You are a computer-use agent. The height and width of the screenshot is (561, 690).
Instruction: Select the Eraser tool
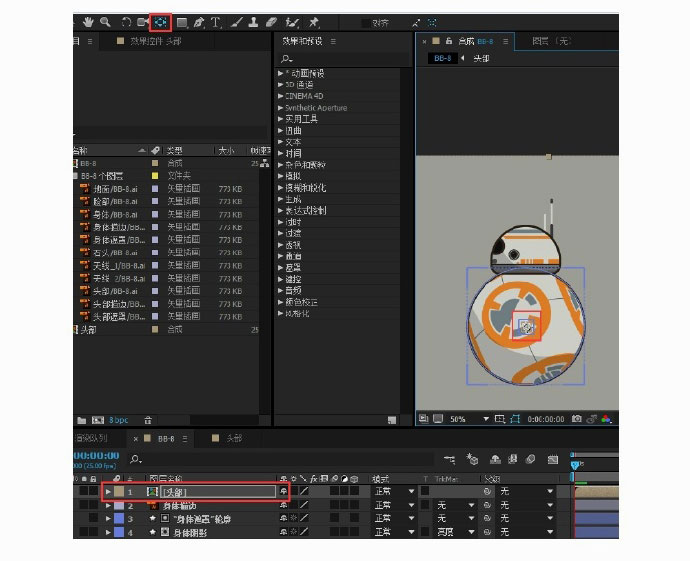point(272,22)
